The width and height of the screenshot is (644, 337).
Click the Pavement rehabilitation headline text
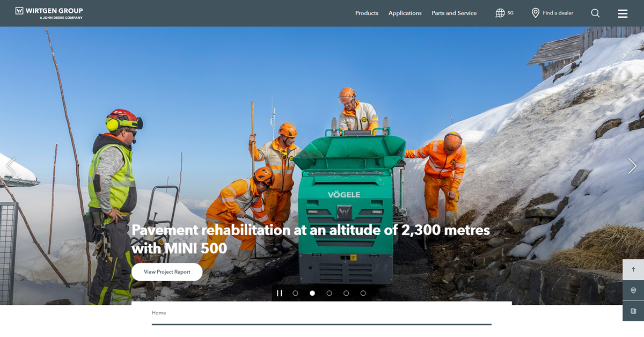click(x=311, y=239)
